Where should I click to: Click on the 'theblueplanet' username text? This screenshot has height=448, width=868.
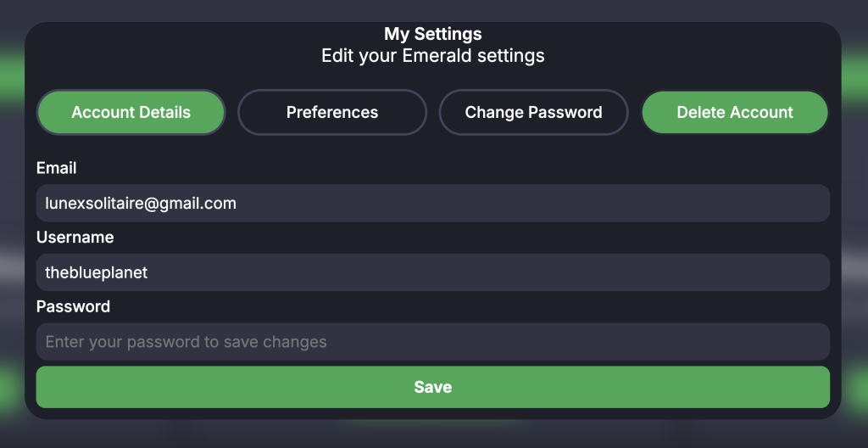click(97, 272)
